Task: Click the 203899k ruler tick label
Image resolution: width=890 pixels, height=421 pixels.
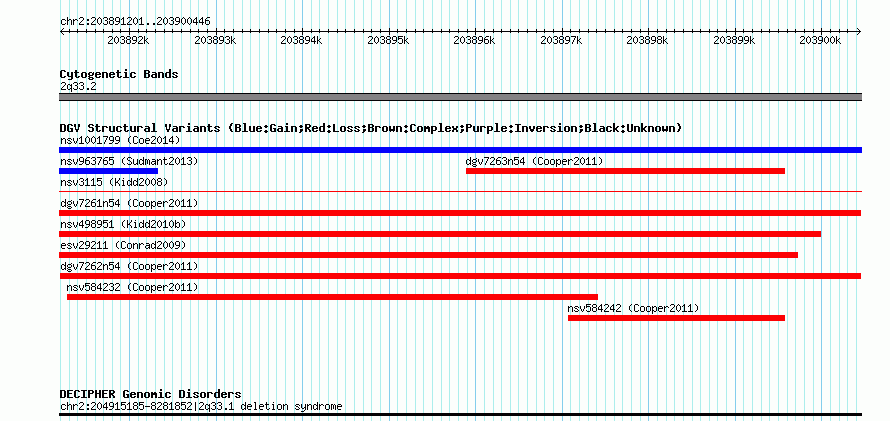Action: [x=734, y=40]
